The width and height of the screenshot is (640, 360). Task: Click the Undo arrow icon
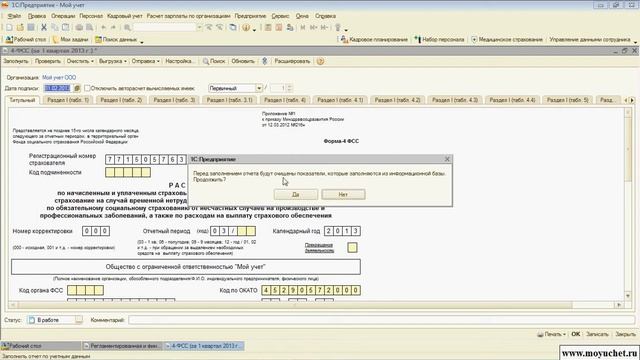click(103, 27)
